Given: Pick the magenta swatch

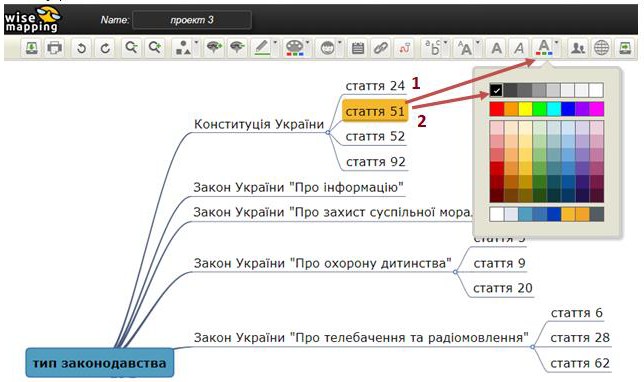Looking at the screenshot, I should coord(596,109).
